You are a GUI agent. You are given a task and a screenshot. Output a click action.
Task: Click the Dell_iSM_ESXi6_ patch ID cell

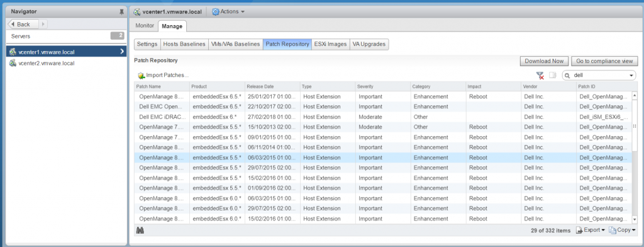point(603,117)
